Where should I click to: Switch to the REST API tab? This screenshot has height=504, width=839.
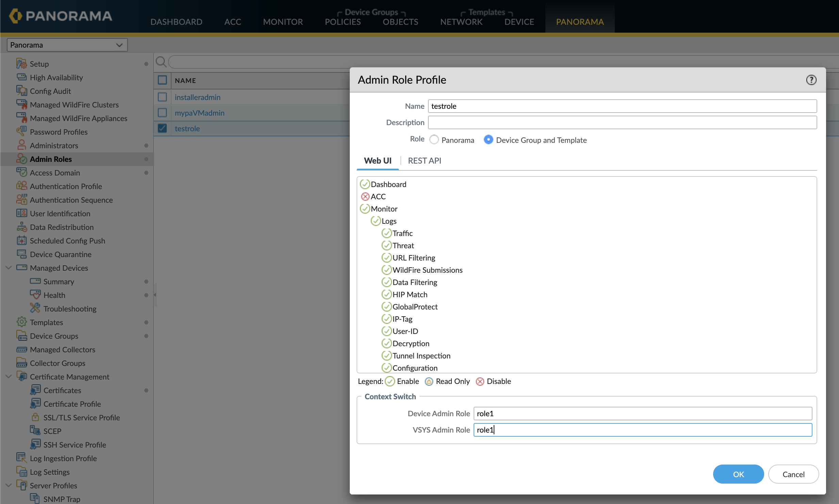(424, 161)
